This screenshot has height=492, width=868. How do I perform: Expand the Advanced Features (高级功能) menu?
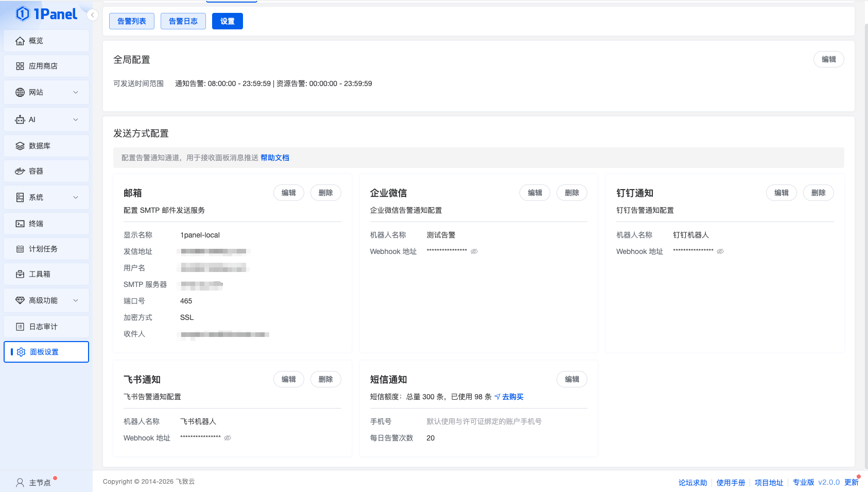click(x=76, y=300)
